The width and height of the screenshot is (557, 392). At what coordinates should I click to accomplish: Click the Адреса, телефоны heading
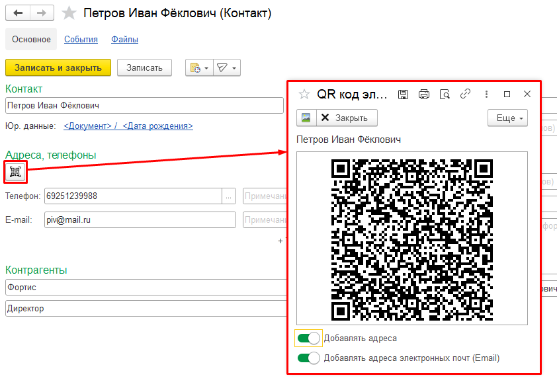(50, 155)
